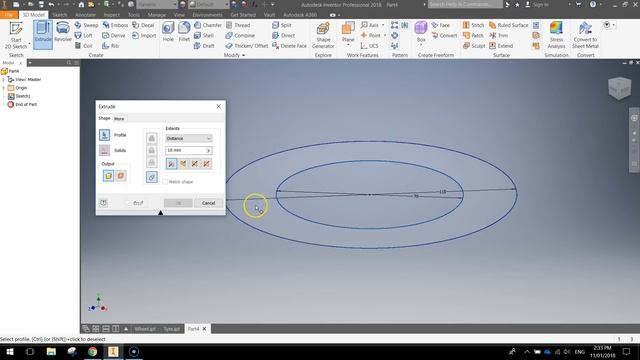Click the Search Help & Commands box
Viewport: 640px width, 360px height.
(x=465, y=4)
